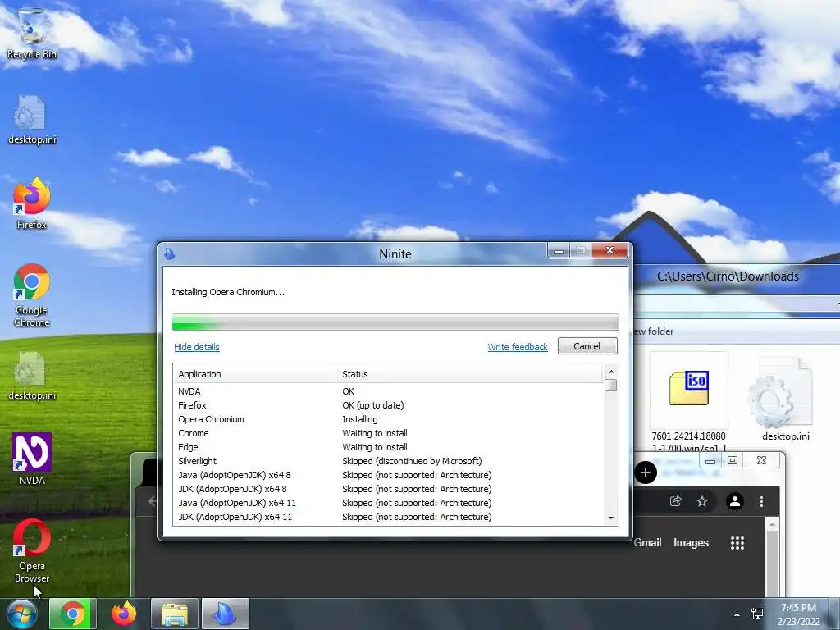Select desktop.ini below Google Chrome shortcut
Screen dimensions: 840x630
pyautogui.click(x=32, y=376)
